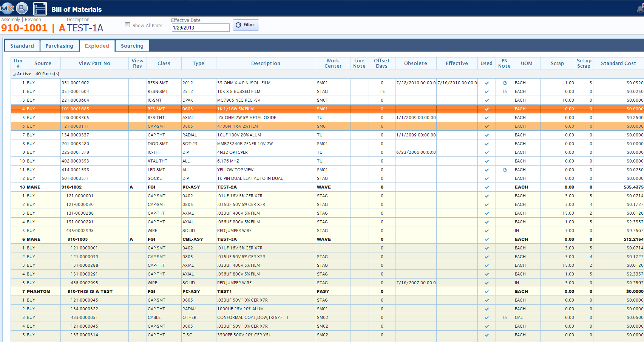This screenshot has height=342, width=644.
Task: Select the YELLOW TOP VIEW description
Action: 235,170
